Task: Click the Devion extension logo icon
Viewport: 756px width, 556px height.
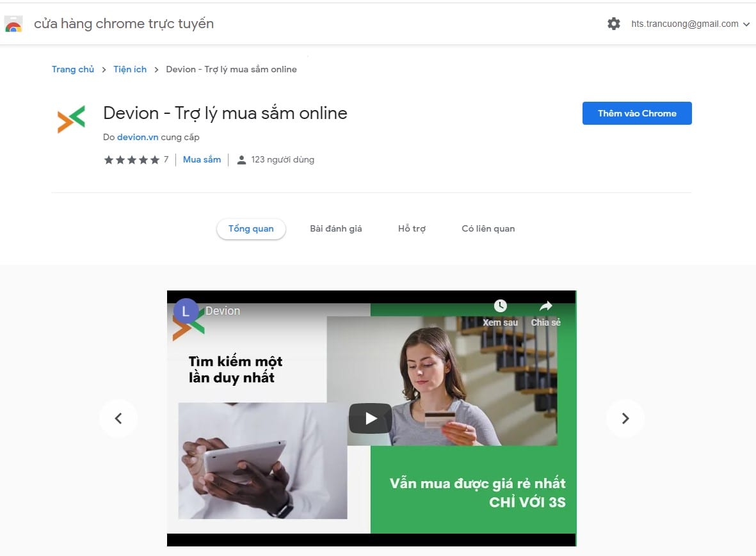Action: pyautogui.click(x=71, y=119)
